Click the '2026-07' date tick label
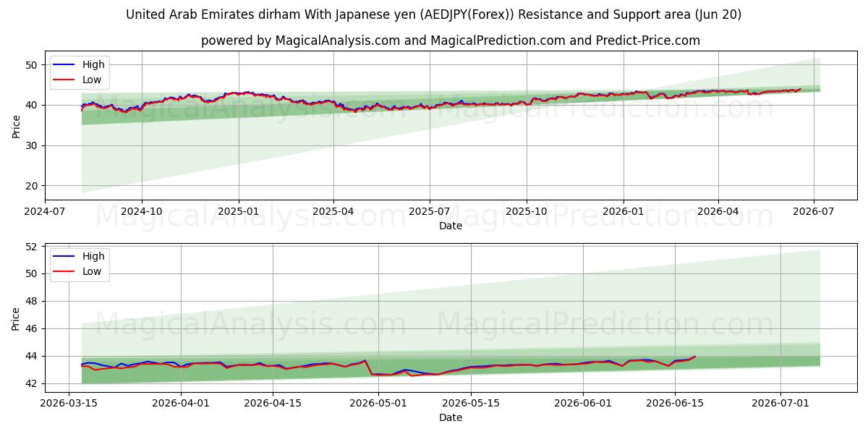 point(814,211)
